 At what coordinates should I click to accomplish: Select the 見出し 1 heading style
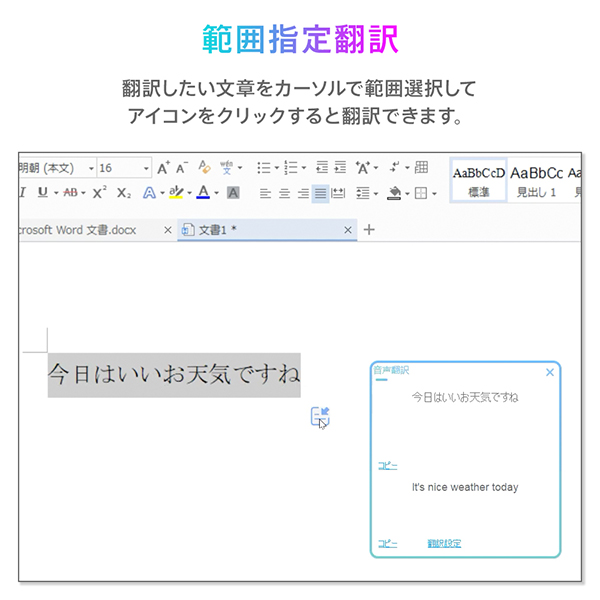click(536, 180)
